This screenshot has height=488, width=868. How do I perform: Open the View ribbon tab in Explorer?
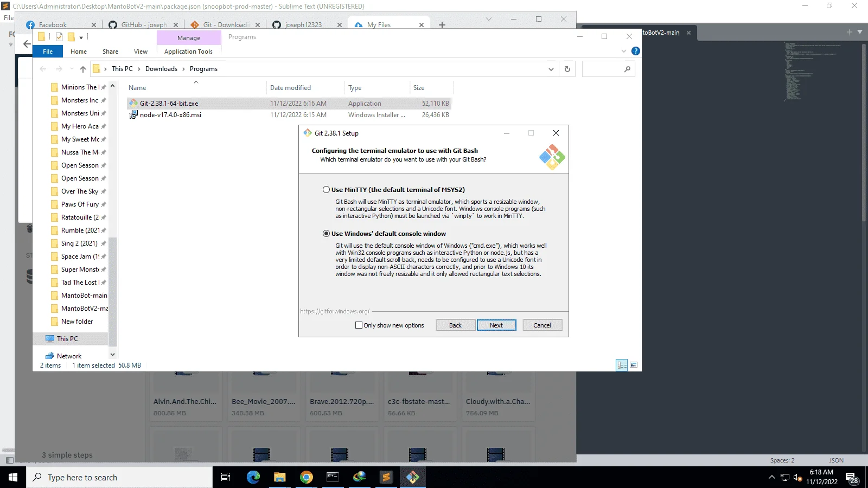point(141,52)
